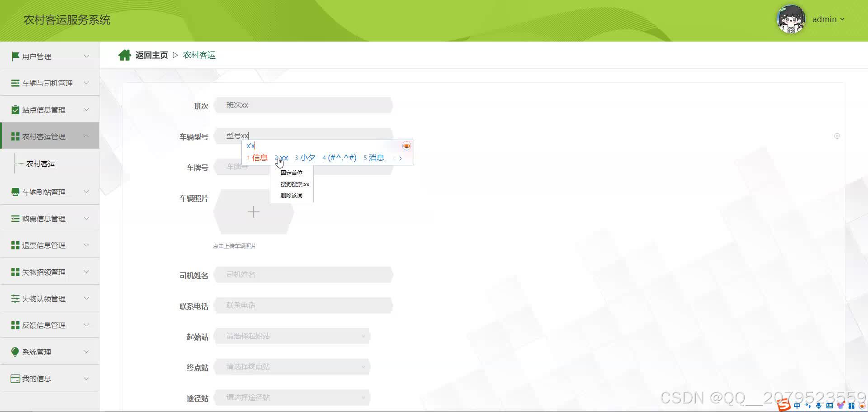This screenshot has width=868, height=412.
Task: Open the Sogou soft keyboard icon
Action: tap(830, 406)
